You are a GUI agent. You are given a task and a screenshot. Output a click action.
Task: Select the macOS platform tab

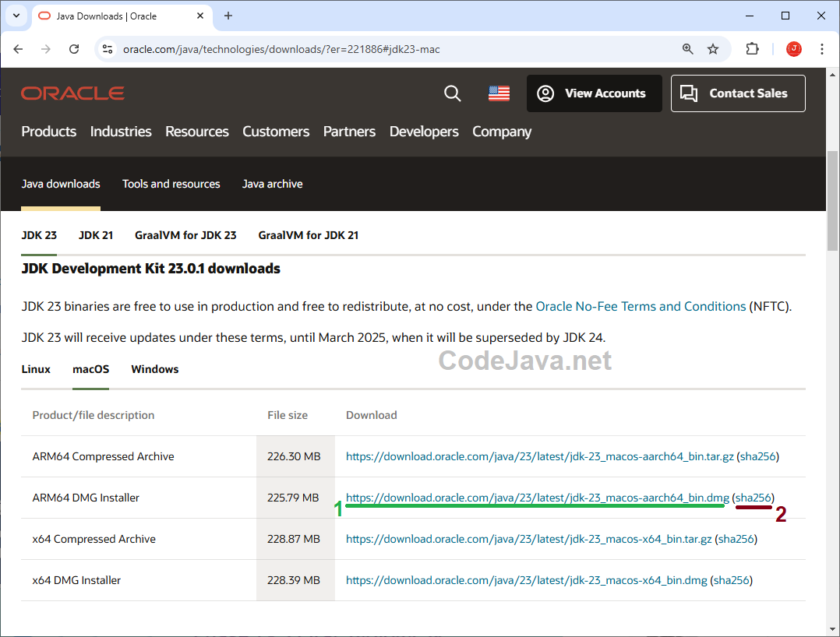point(91,369)
